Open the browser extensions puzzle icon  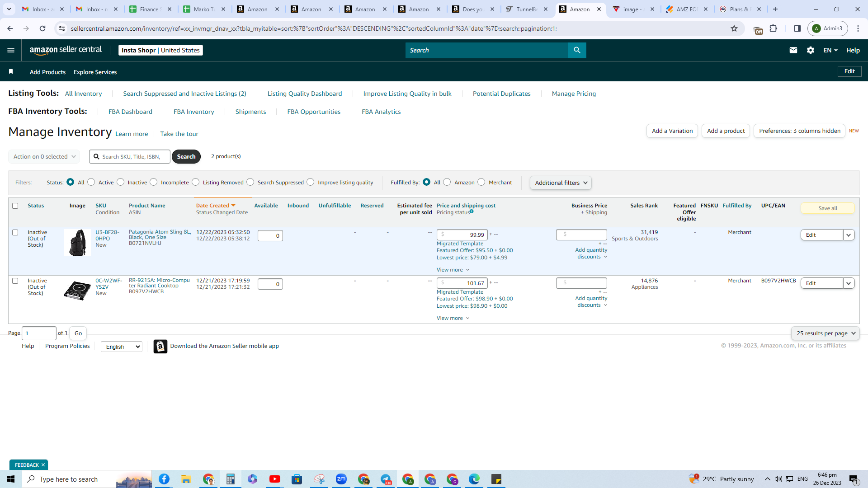tap(774, 28)
